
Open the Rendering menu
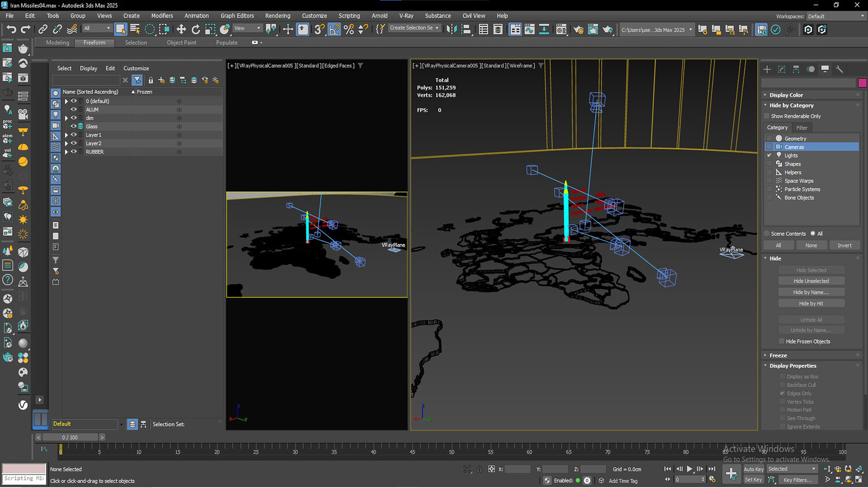click(277, 16)
